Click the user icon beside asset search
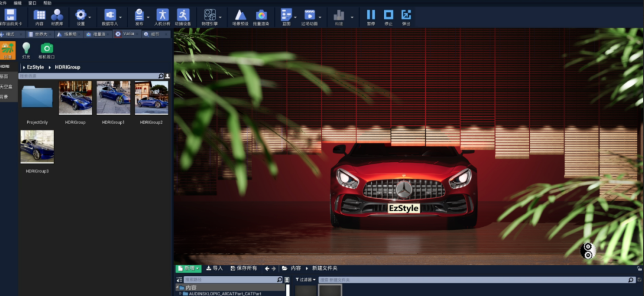The image size is (644, 296). point(168,76)
